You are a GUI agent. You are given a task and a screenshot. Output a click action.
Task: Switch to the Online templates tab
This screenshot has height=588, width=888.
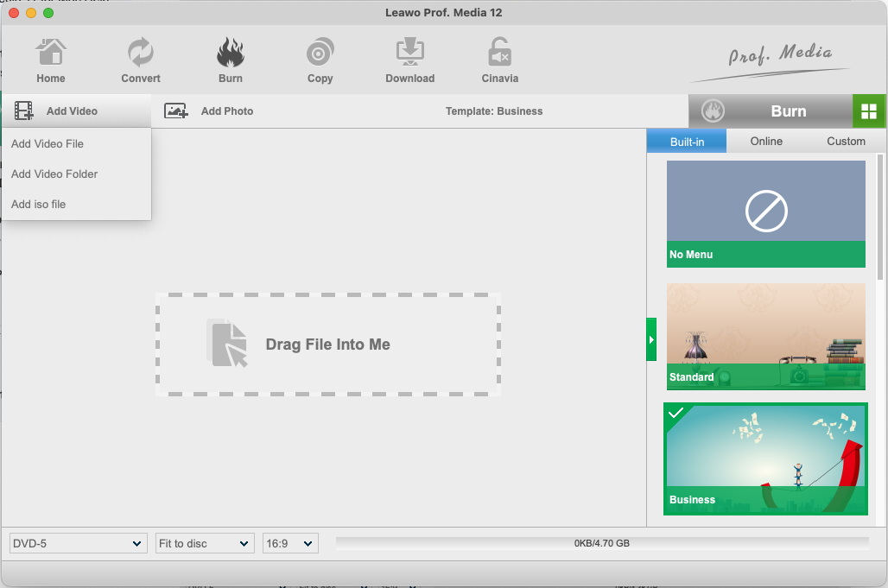(766, 142)
